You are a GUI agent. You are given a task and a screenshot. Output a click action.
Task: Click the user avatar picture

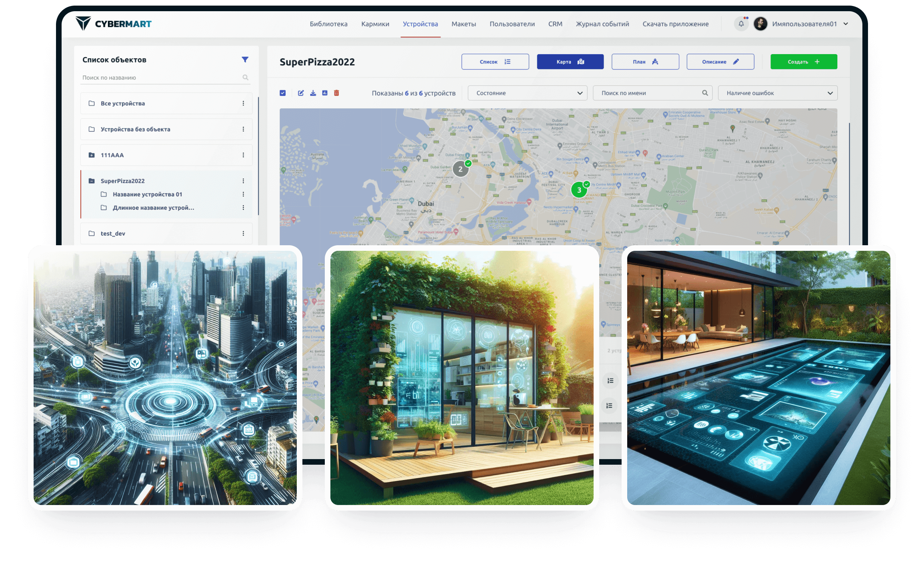(x=760, y=24)
